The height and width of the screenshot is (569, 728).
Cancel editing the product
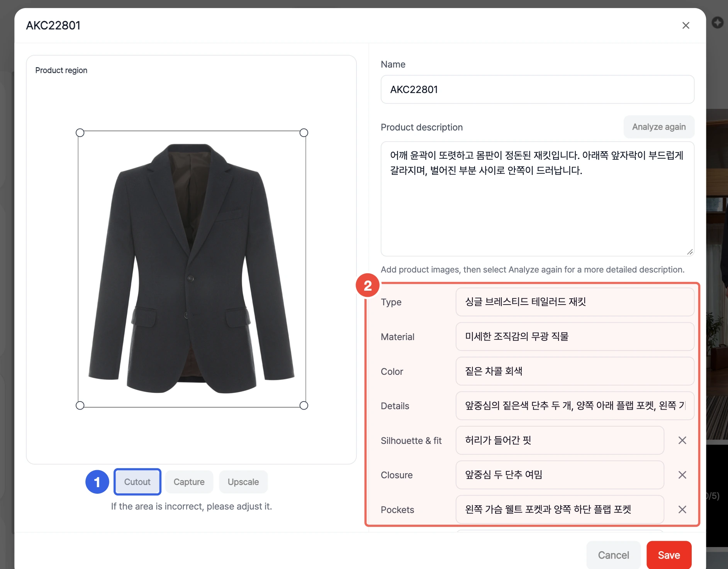[x=613, y=555]
